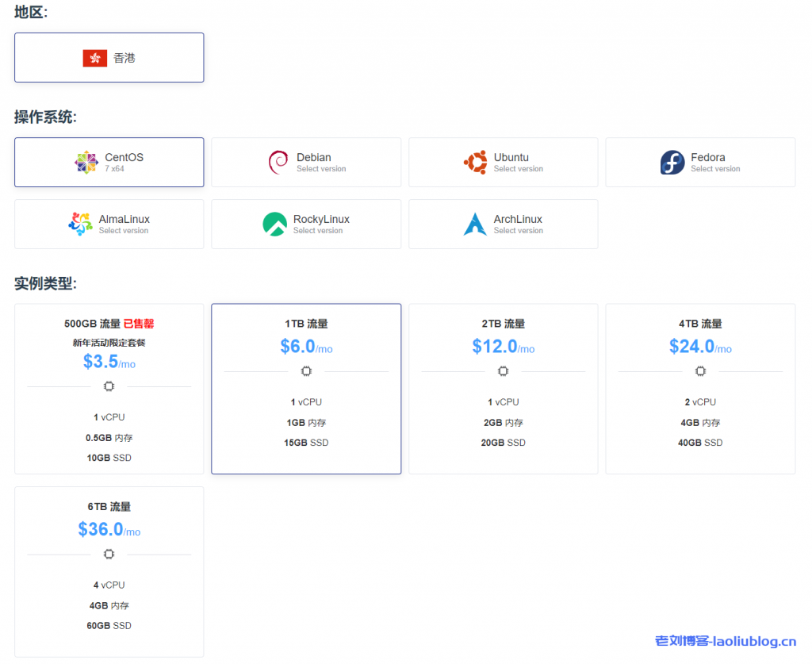This screenshot has width=812, height=664.
Task: Click the CentOS logo icon
Action: [86, 163]
